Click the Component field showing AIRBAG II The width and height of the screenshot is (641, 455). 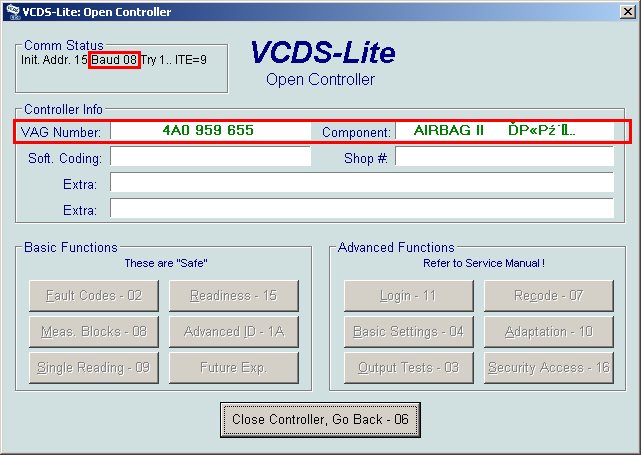click(504, 131)
